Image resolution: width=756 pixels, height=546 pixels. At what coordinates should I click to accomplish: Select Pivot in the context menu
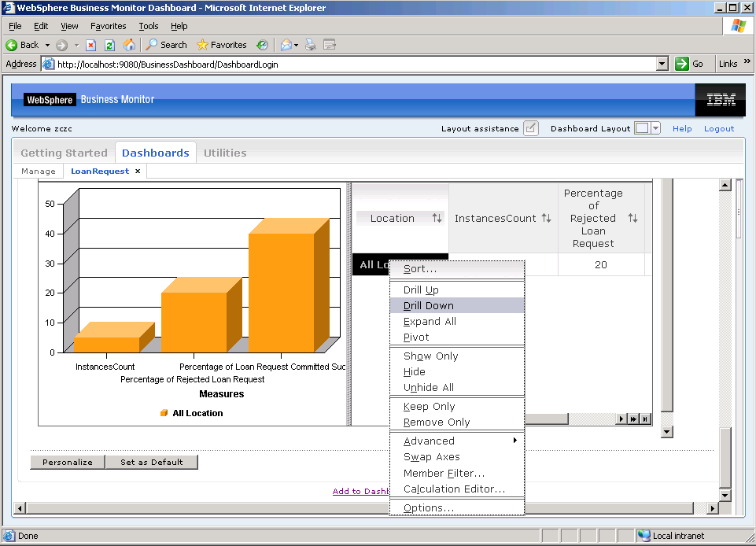tap(456, 338)
